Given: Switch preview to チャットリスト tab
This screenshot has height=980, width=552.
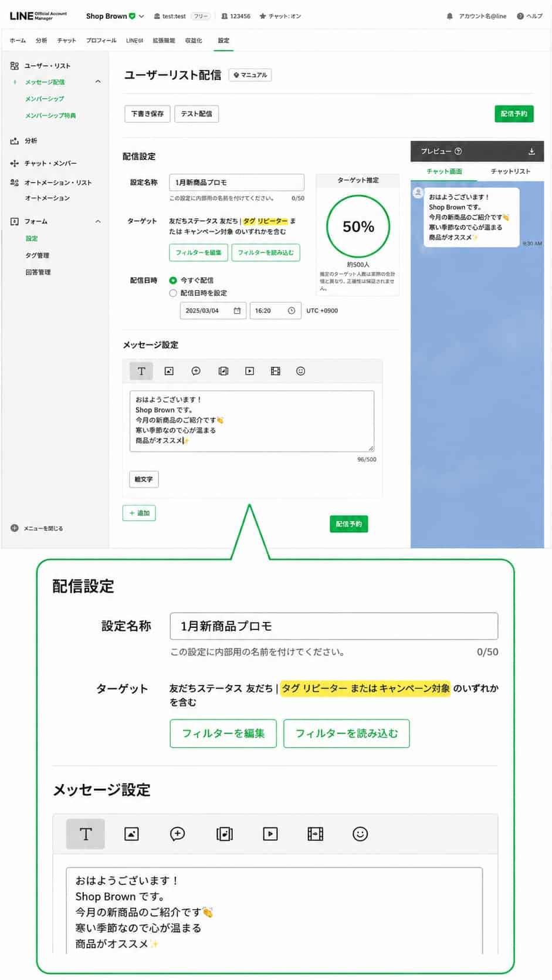Looking at the screenshot, I should pyautogui.click(x=510, y=171).
